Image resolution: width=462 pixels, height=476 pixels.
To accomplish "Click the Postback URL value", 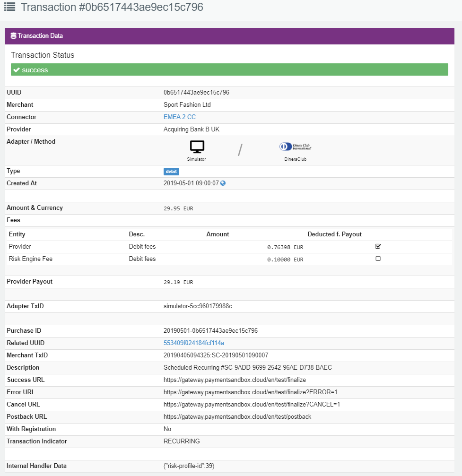I will pyautogui.click(x=237, y=417).
